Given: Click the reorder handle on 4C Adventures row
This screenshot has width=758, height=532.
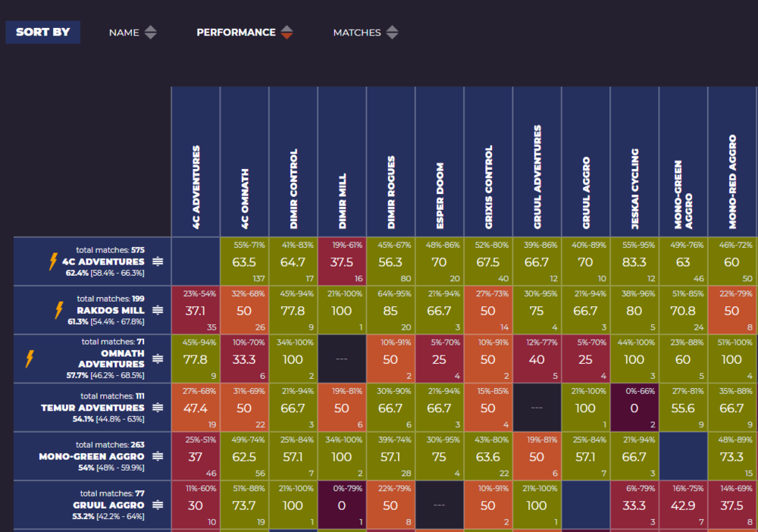Looking at the screenshot, I should tap(158, 261).
